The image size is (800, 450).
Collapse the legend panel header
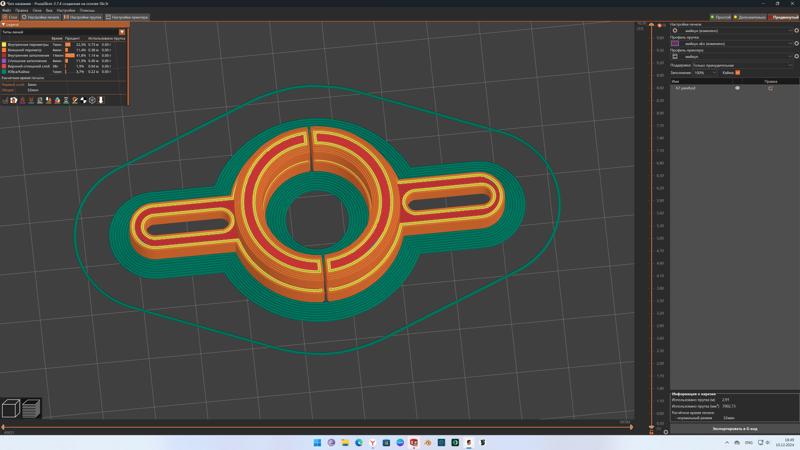tap(4, 24)
